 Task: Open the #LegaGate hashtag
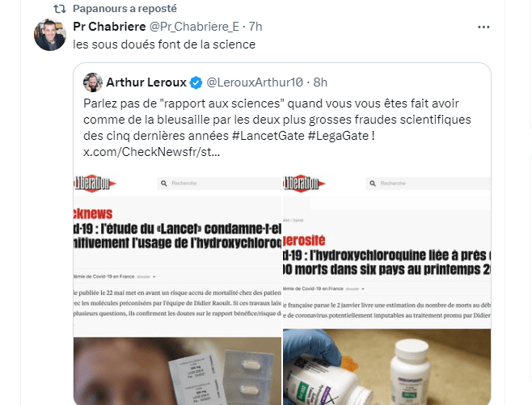click(338, 136)
